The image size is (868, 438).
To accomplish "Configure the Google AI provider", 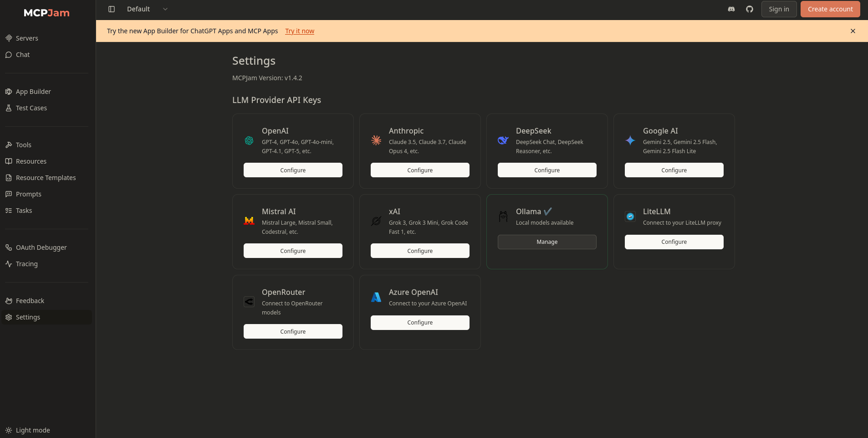I will (674, 170).
